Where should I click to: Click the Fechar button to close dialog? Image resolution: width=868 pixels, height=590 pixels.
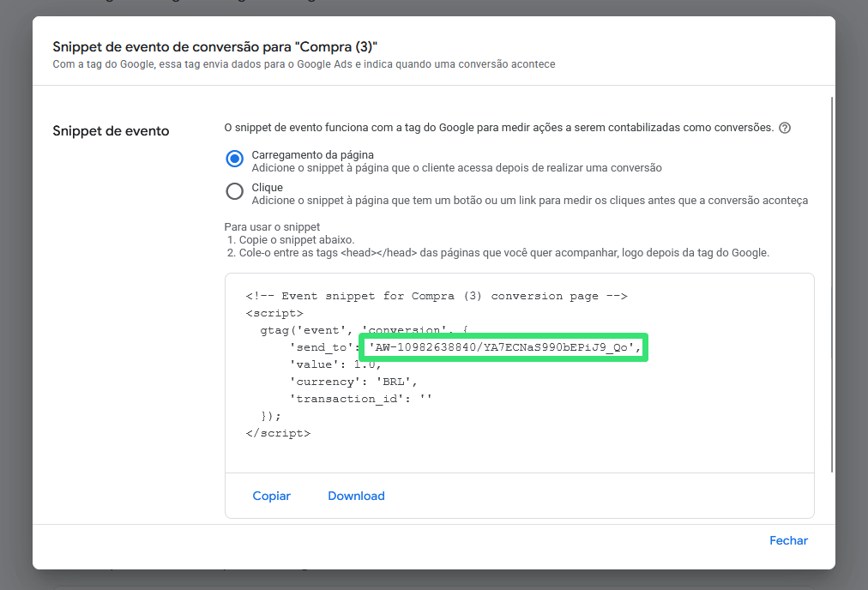(x=787, y=540)
